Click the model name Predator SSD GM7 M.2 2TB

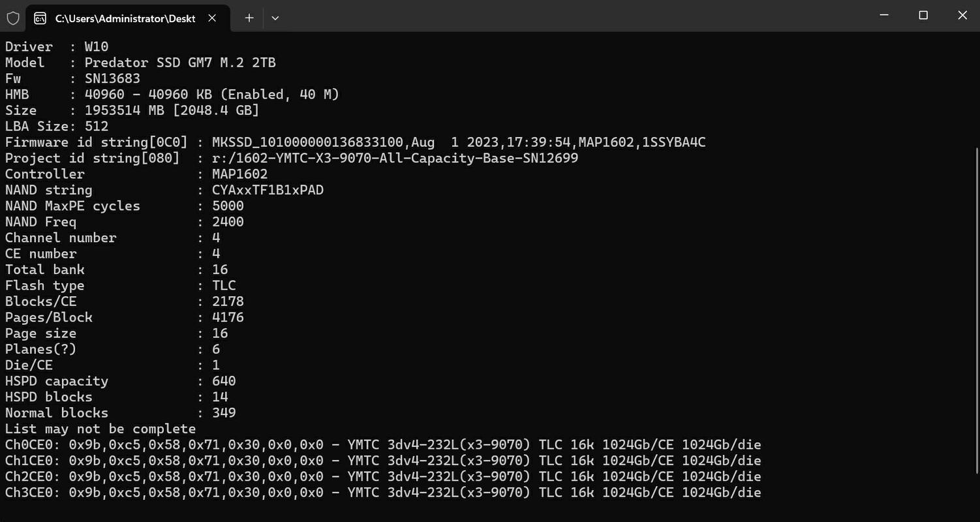[180, 63]
